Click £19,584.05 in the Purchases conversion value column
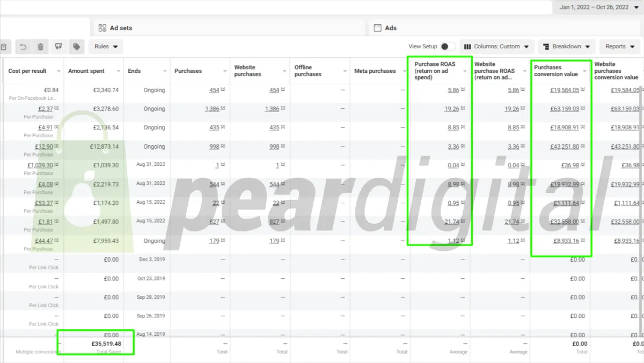The image size is (644, 363). pos(565,90)
